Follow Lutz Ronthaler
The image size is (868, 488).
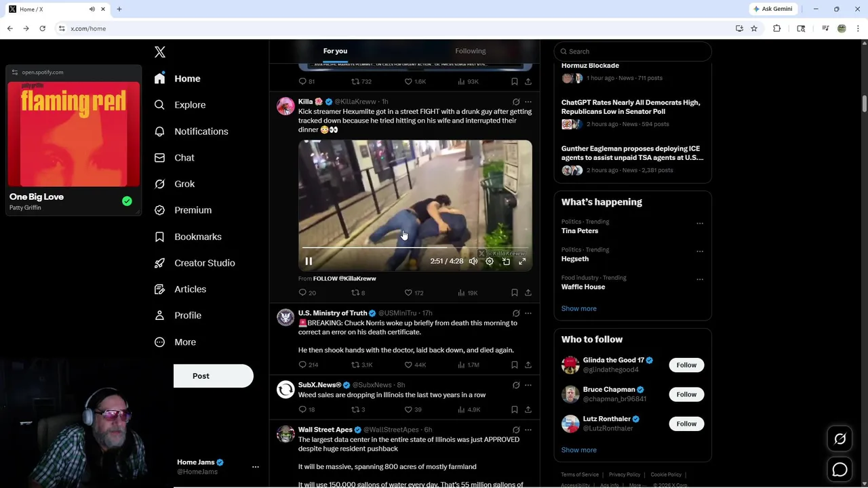[686, 424]
